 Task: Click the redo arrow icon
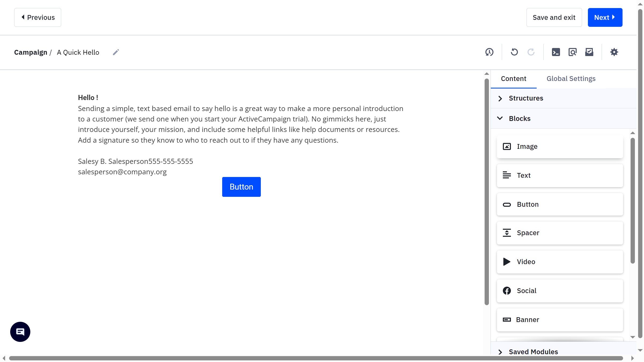(x=531, y=52)
